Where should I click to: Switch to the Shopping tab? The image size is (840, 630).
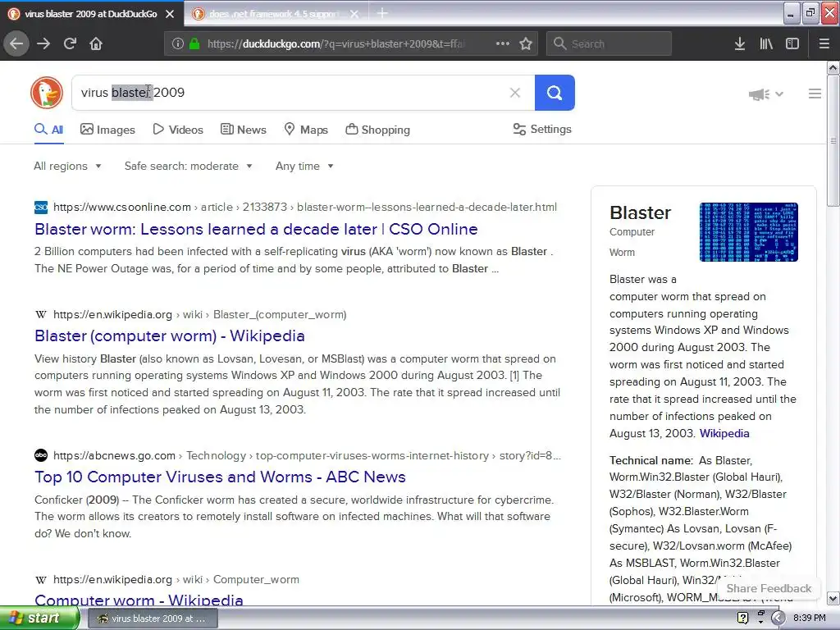coord(377,130)
